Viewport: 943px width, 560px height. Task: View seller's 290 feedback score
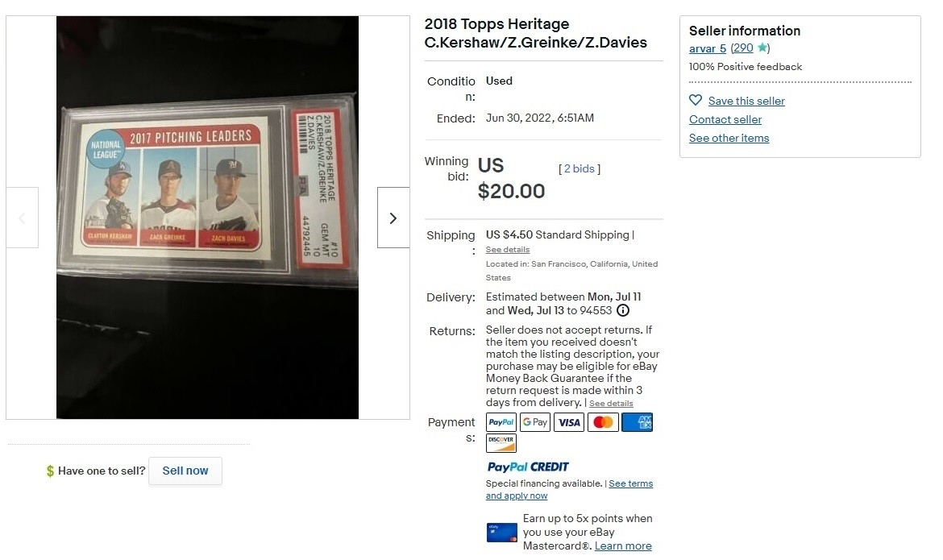743,48
